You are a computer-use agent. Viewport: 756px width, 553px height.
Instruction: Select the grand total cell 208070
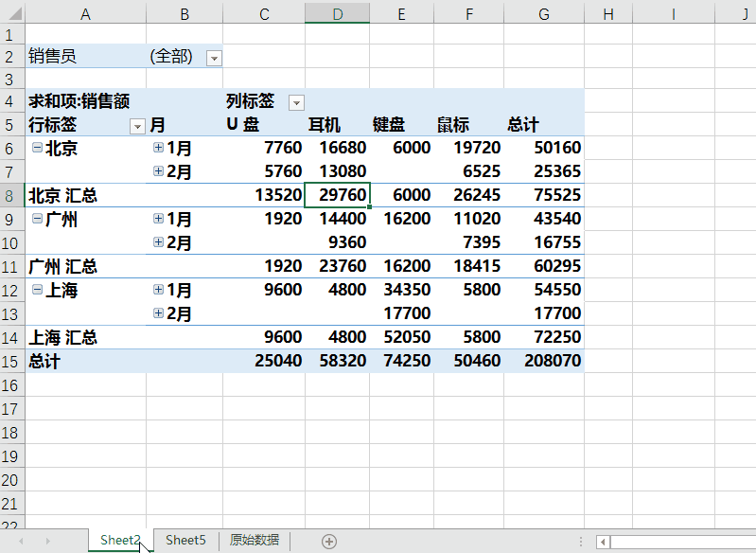pos(544,361)
